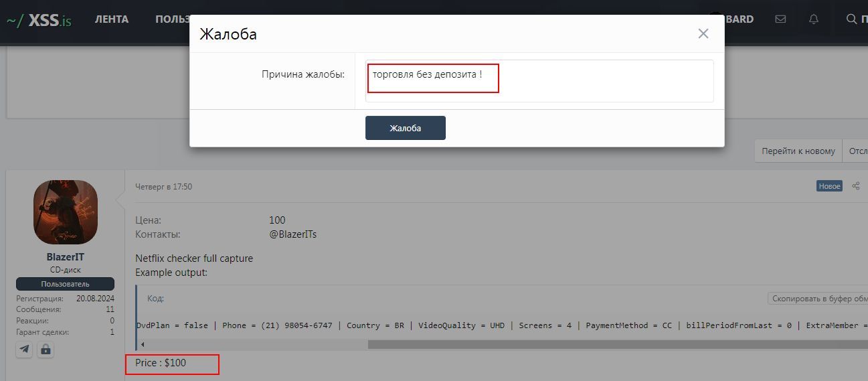Submit complaint with the Жалоба button
Viewport: 868px width, 381px height.
405,128
